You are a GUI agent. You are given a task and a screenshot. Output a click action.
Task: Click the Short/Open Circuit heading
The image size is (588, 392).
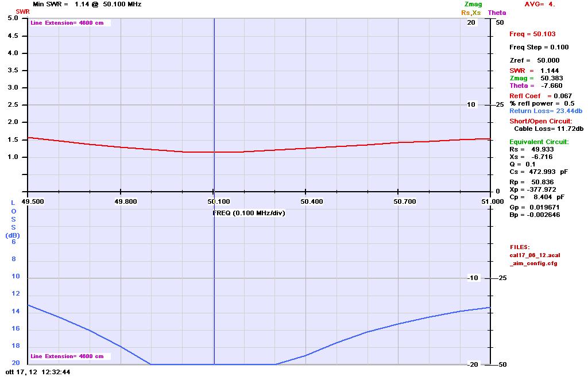click(x=540, y=121)
